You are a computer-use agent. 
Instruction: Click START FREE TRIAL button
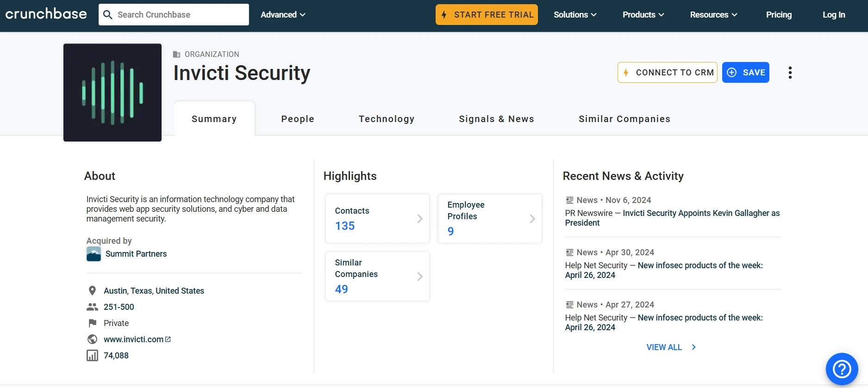point(487,15)
